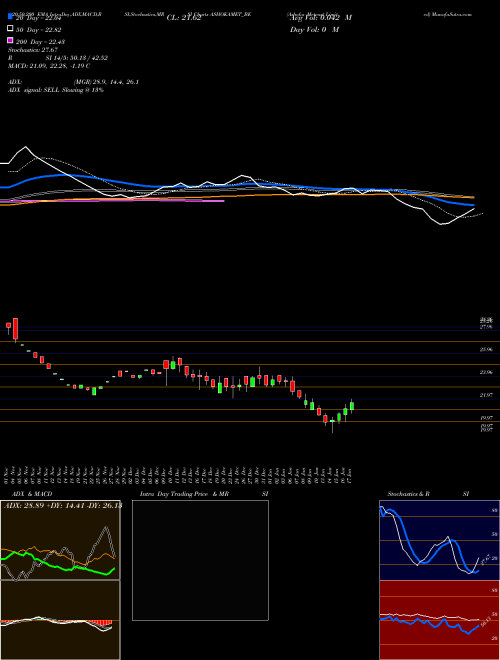Click the tall first red candlestick

pos(15,330)
